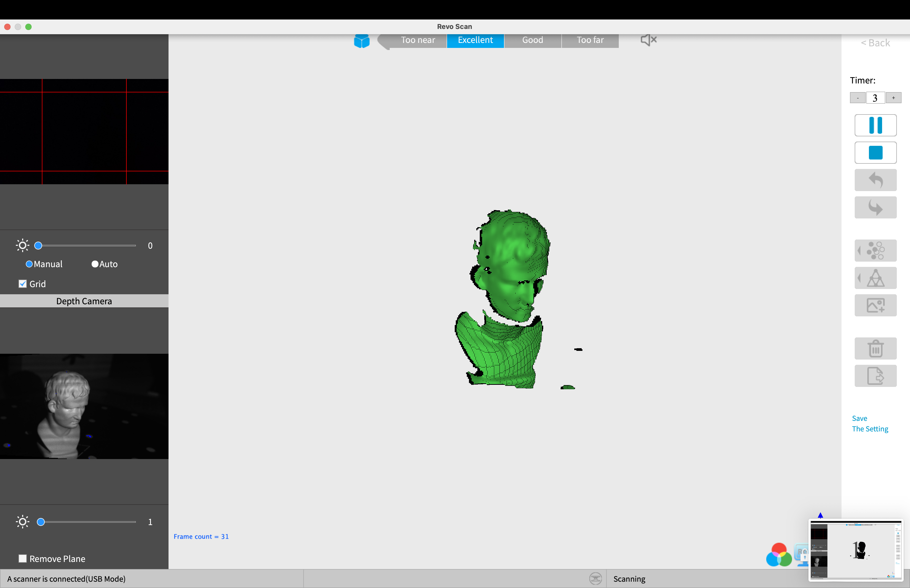The height and width of the screenshot is (588, 910).
Task: Click the undo arrow icon
Action: coord(875,180)
